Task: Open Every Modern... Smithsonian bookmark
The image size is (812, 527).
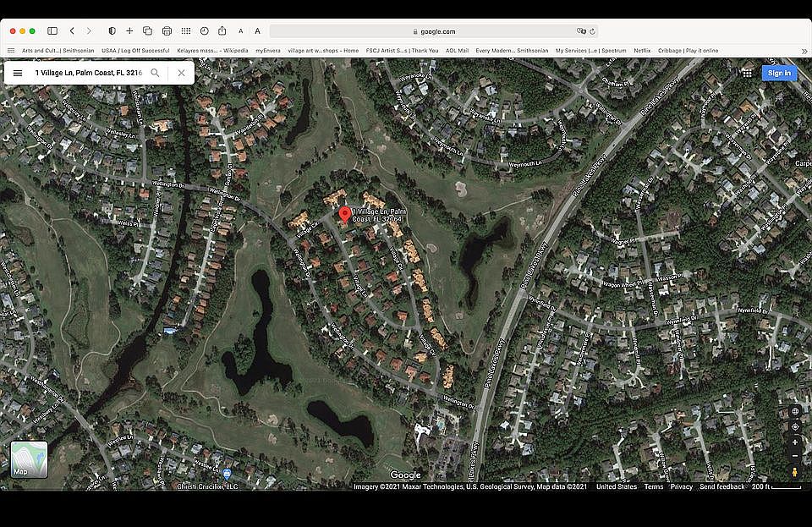Action: pyautogui.click(x=512, y=51)
